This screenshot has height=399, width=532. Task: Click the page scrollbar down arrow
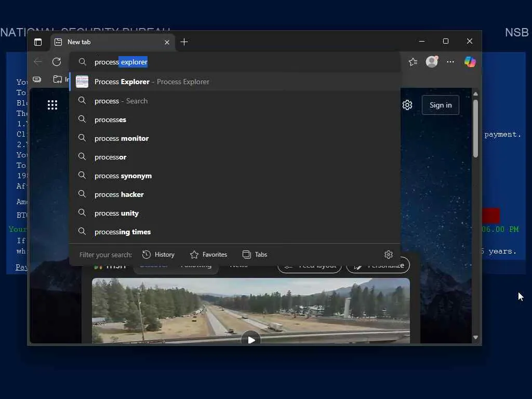(476, 337)
